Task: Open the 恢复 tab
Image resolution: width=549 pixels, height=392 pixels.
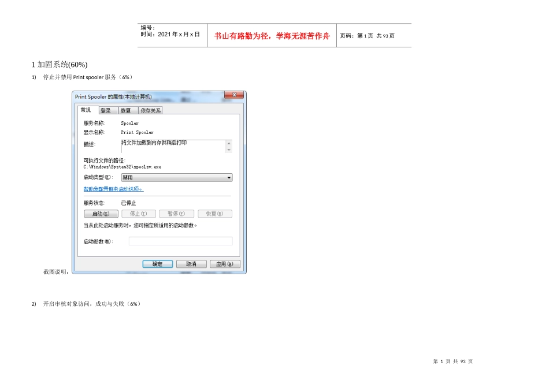Action: coord(128,110)
